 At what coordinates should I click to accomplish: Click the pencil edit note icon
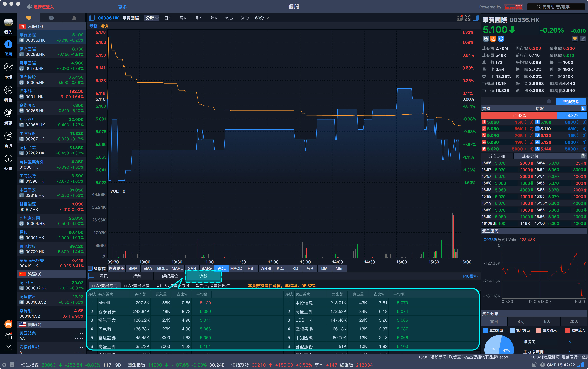point(583,39)
